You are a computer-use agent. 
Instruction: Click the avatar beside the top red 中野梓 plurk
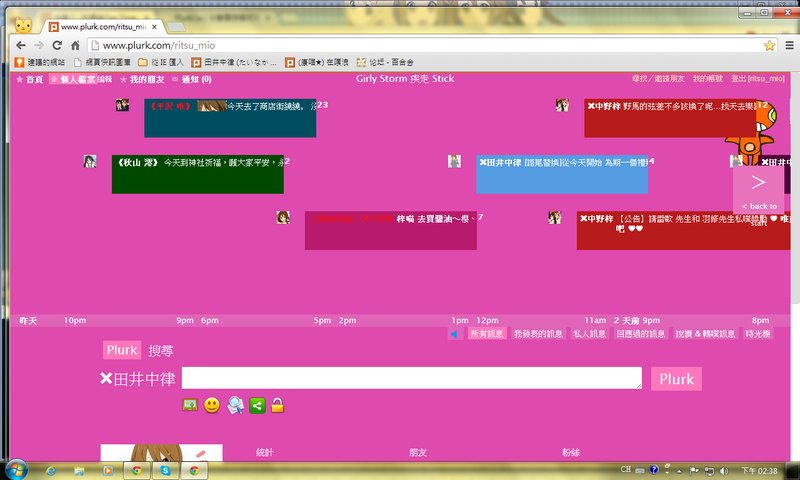(x=562, y=105)
